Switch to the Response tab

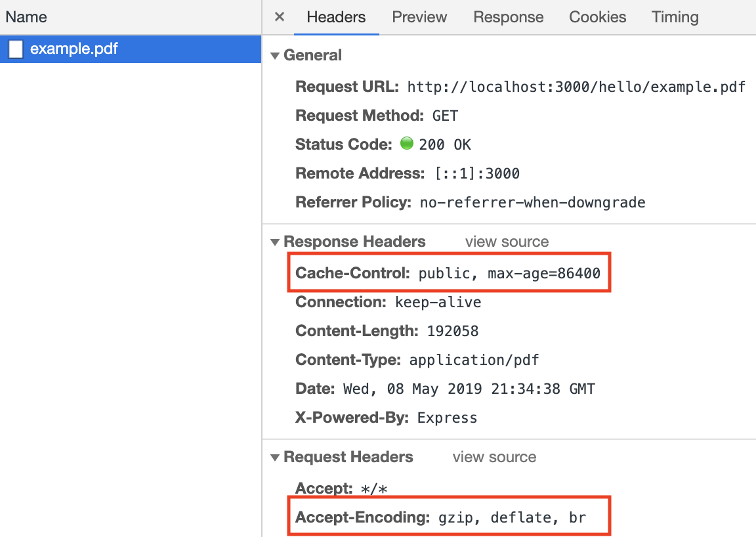pos(508,17)
